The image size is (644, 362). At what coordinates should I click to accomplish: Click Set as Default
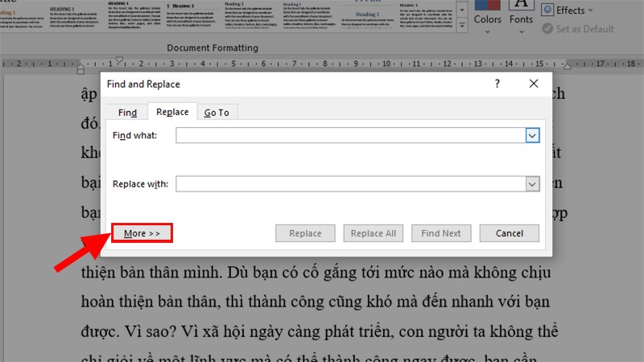578,29
